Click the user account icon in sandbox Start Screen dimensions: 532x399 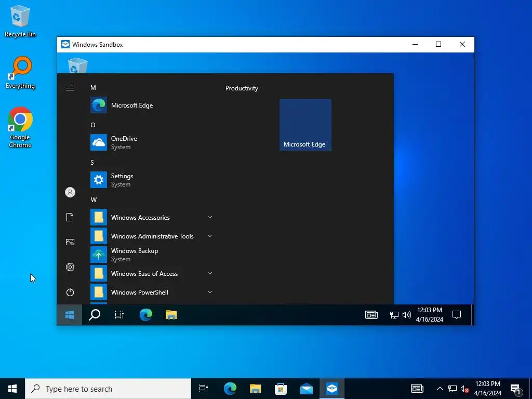click(x=70, y=192)
